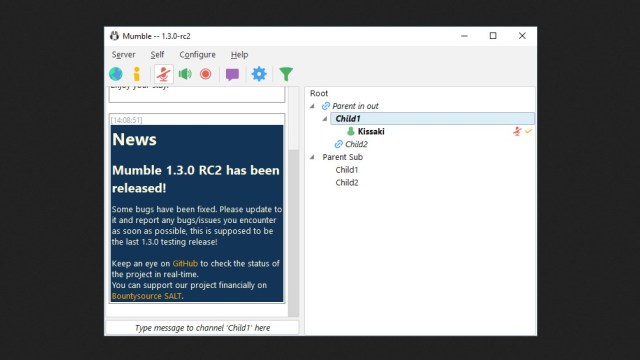Viewport: 640px width, 360px height.
Task: Collapse the 'Parent in out' channel arrow
Action: pyautogui.click(x=312, y=106)
